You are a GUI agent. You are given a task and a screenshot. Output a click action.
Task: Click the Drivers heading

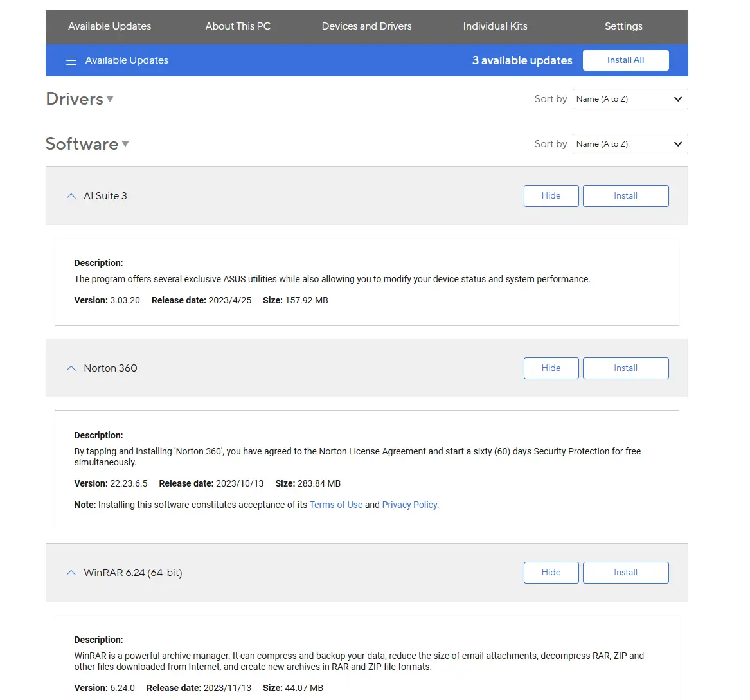click(75, 99)
